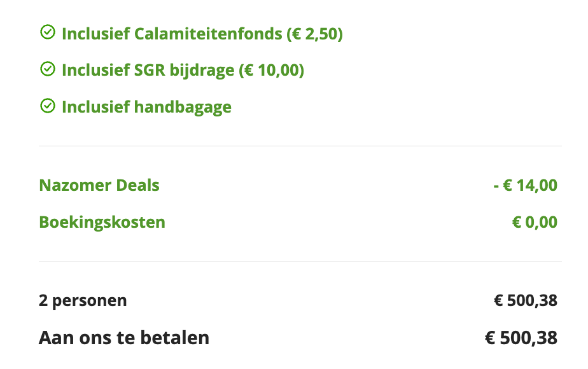588x369 pixels.
Task: Select the Boekingskosten label
Action: tap(102, 223)
